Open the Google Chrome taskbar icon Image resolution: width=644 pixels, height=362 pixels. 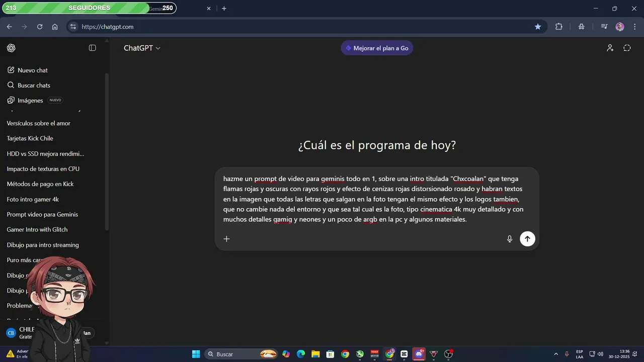pos(345,354)
